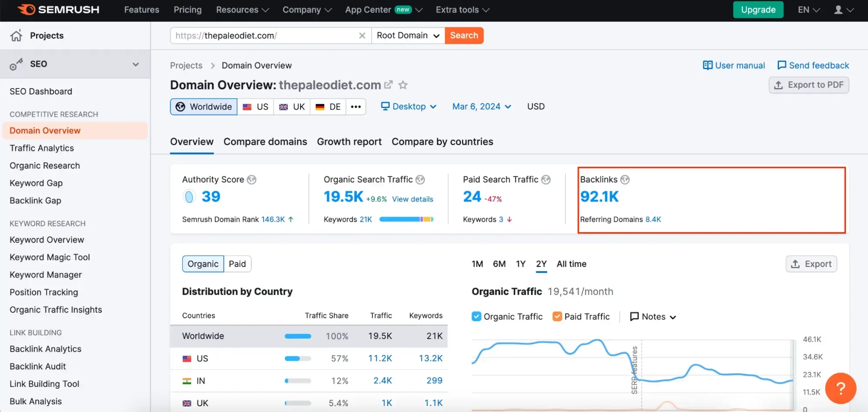868x412 pixels.
Task: Open thepaleodiet.com external link icon
Action: pyautogui.click(x=389, y=85)
